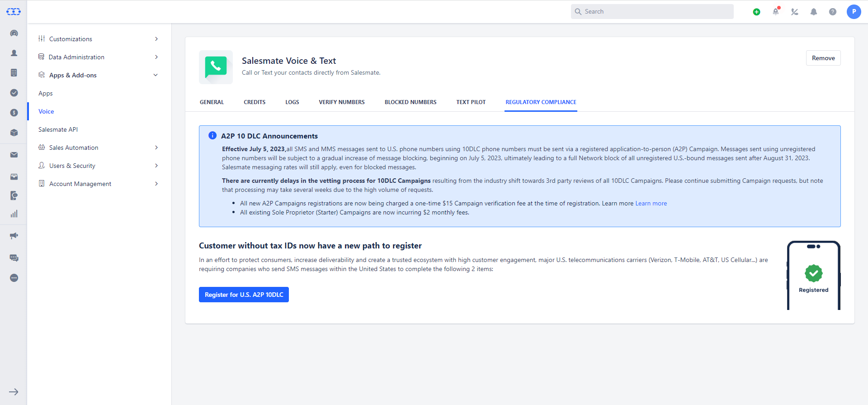Screen dimensions: 868x405
Task: Open the chat document icon in rail
Action: coord(14,195)
